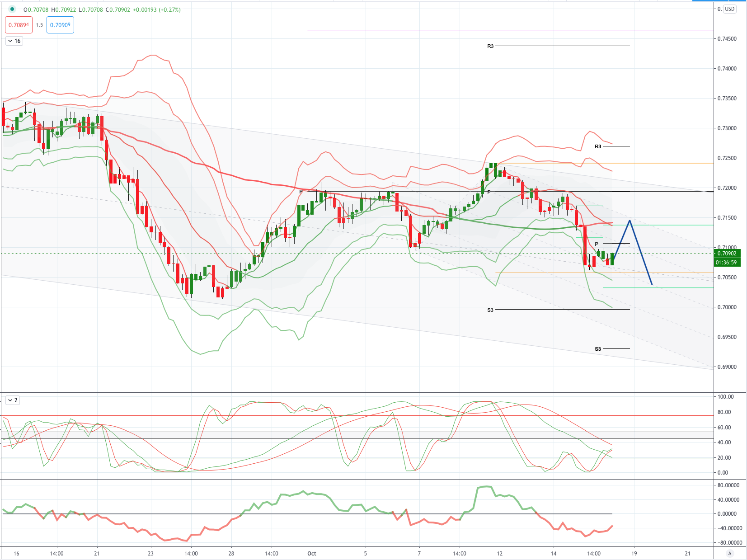The width and height of the screenshot is (747, 560).
Task: Click the green market status dot
Action: click(12, 9)
